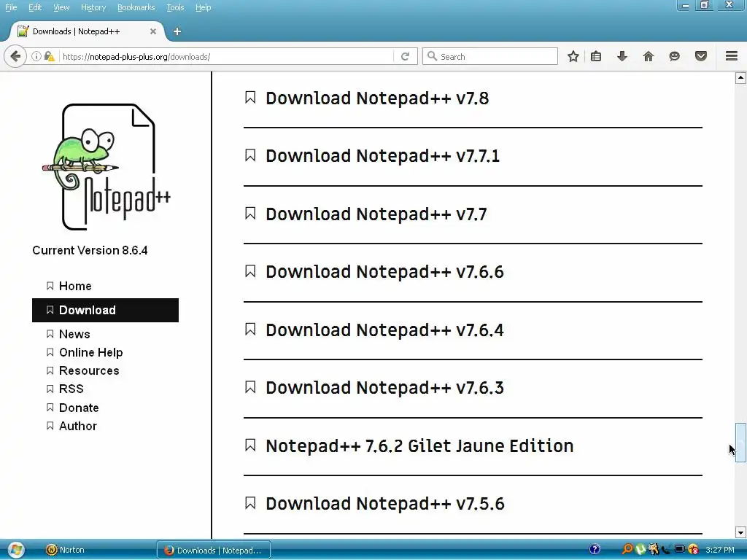Click the green uTorrent tray icon
The width and height of the screenshot is (747, 560).
point(640,550)
